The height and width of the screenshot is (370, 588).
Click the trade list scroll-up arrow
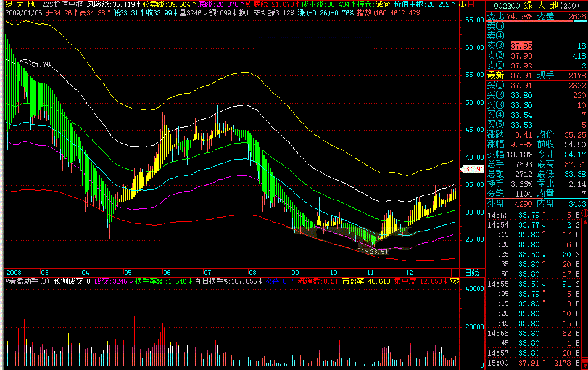(585, 222)
